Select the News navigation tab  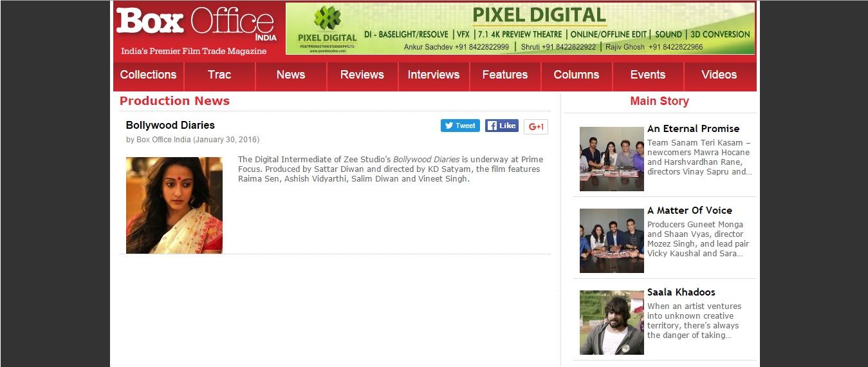point(291,75)
